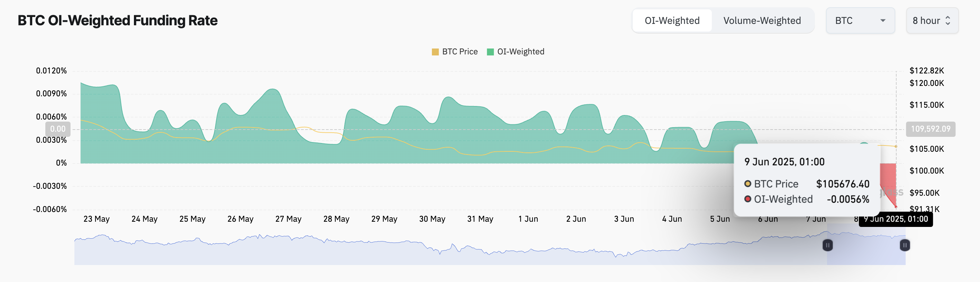Click the red OI-Weighted dot in the tooltip
Screen dimensions: 980x282
(x=747, y=199)
